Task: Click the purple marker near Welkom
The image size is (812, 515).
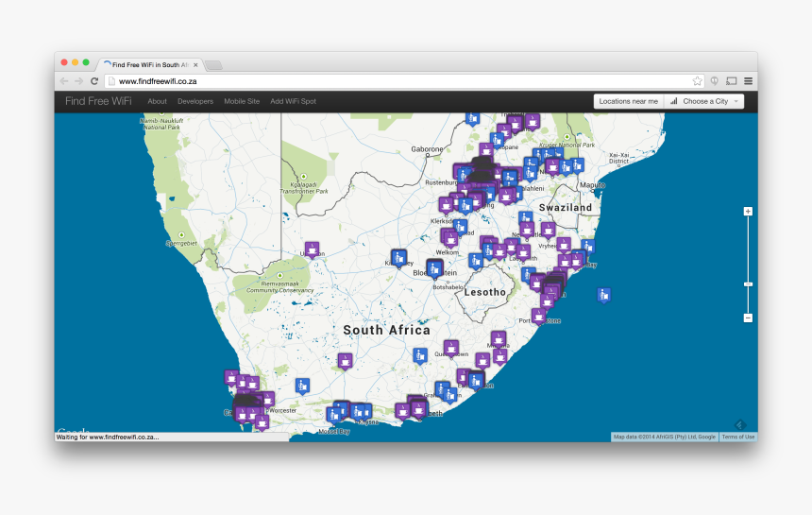Action: click(x=450, y=238)
